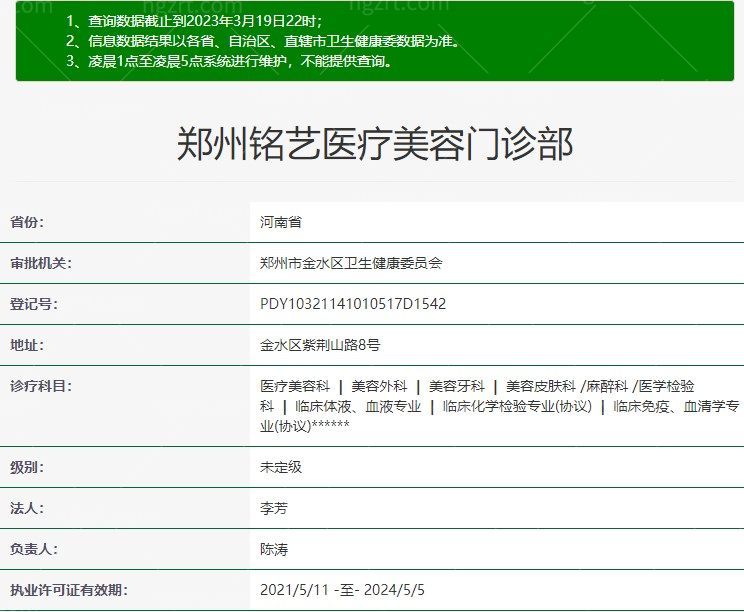The width and height of the screenshot is (744, 612).
Task: Select the notice line about 卫生健康委数据为准
Action: coord(263,41)
